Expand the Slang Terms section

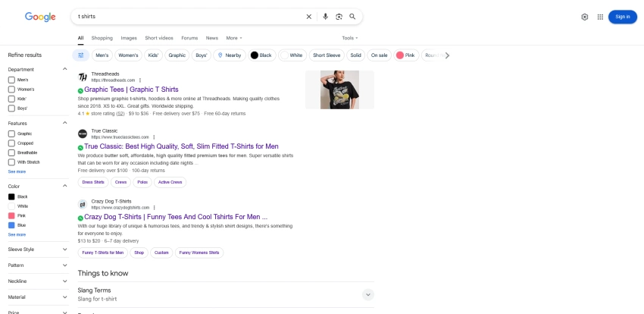[x=368, y=294]
